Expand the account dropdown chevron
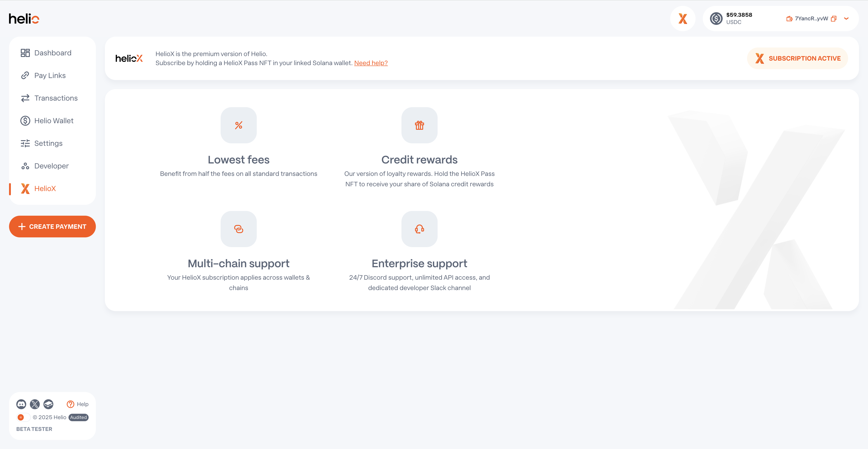Image resolution: width=868 pixels, height=449 pixels. pos(846,19)
